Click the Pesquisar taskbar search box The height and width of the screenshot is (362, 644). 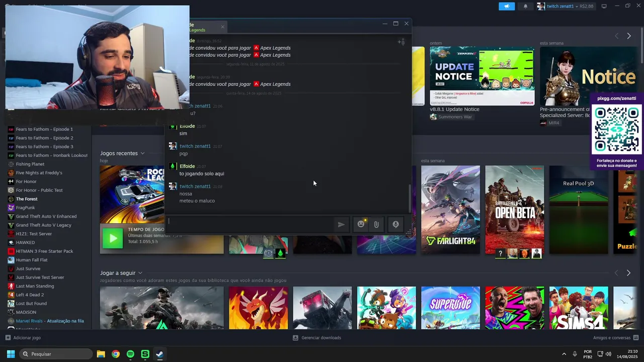click(56, 354)
